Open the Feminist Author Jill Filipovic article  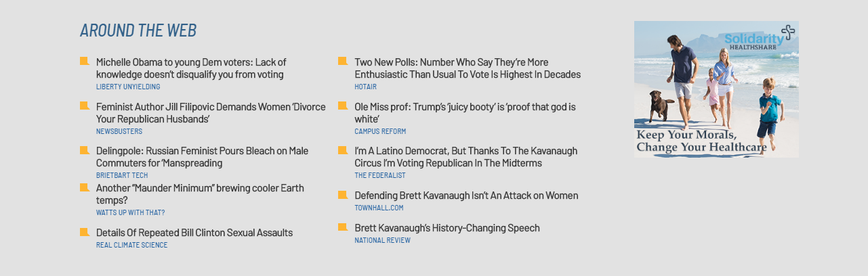tap(211, 113)
